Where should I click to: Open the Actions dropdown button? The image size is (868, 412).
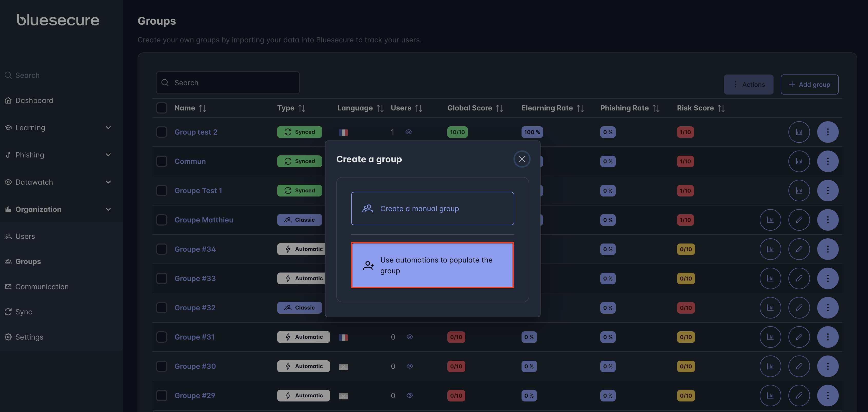pyautogui.click(x=748, y=84)
